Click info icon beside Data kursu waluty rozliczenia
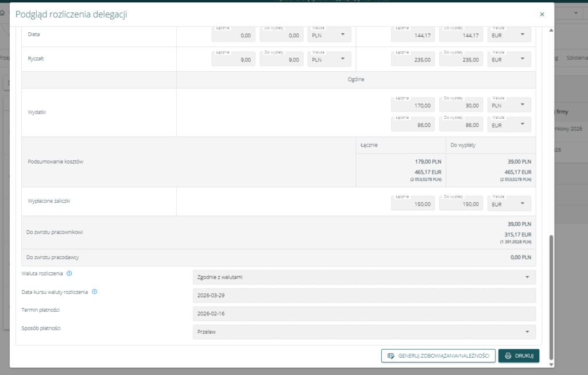The height and width of the screenshot is (375, 588). (94, 292)
